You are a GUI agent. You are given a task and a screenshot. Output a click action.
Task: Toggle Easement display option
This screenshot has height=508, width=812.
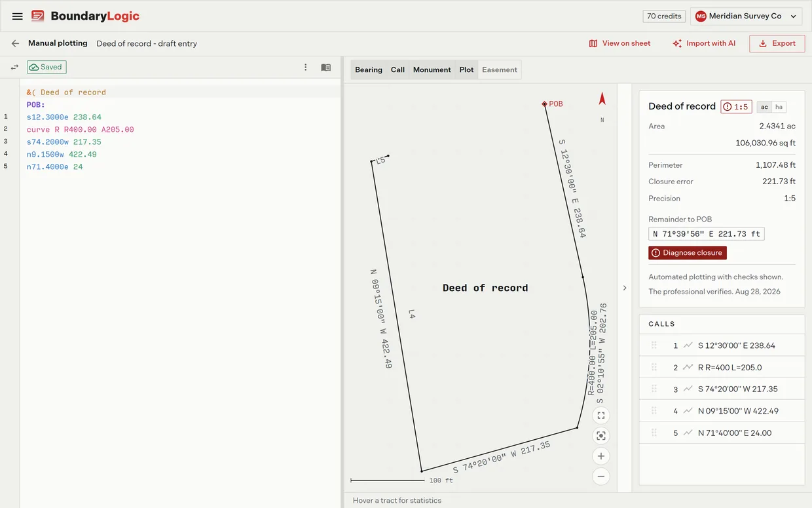pos(500,69)
